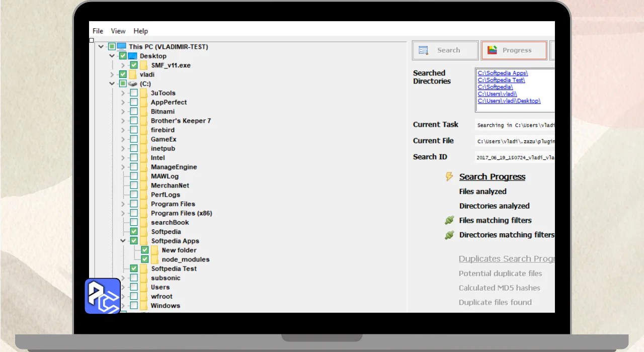The image size is (644, 352).
Task: Click the (C:) drive icon
Action: coord(132,83)
